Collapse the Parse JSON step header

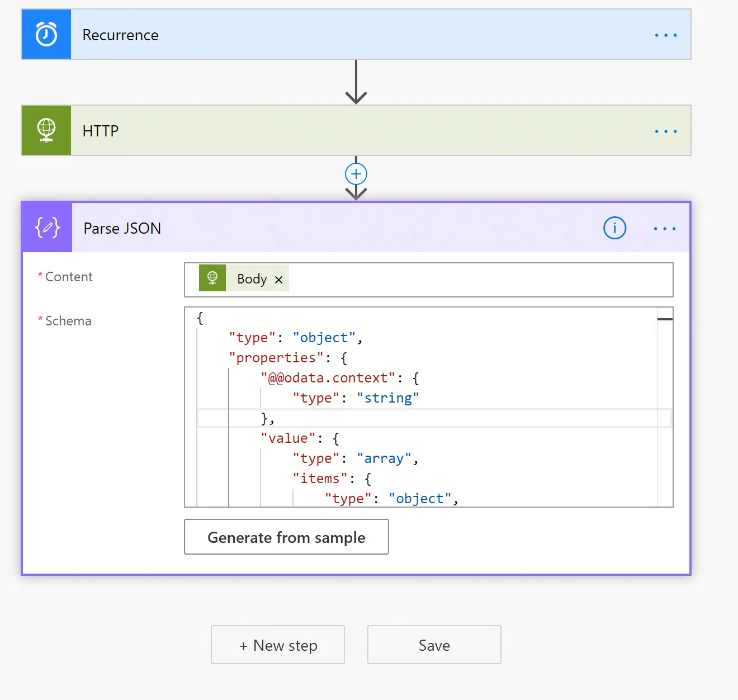[356, 228]
